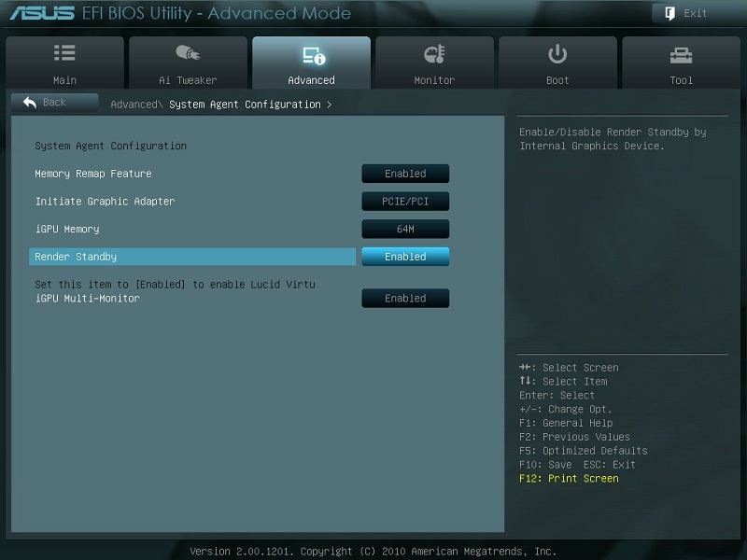Click System Agent Configuration breadcrumb

click(x=245, y=105)
